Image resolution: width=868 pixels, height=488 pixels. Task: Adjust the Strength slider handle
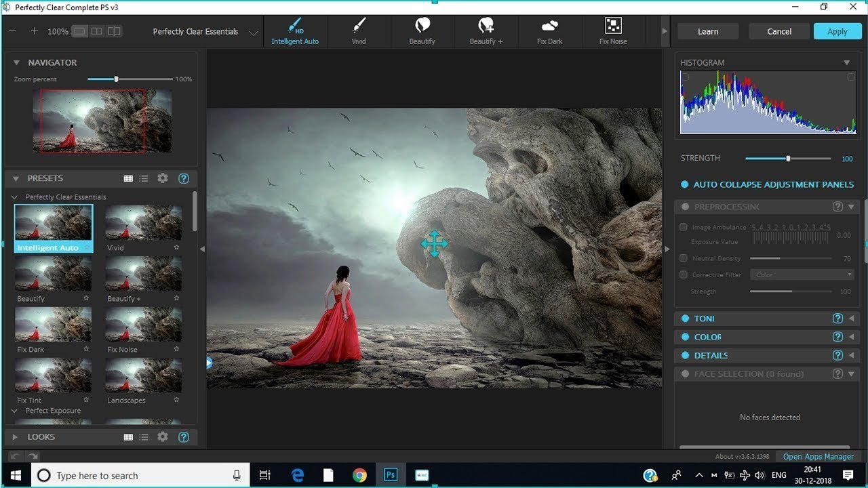[788, 159]
